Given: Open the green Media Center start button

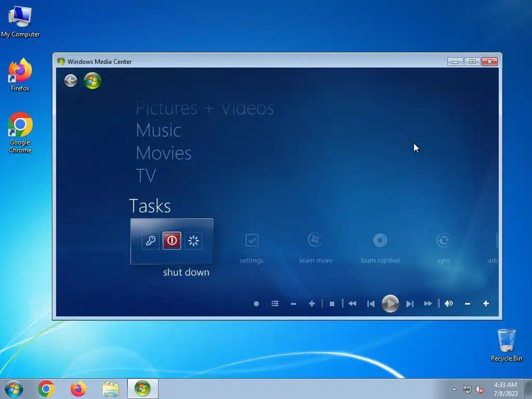Looking at the screenshot, I should click(x=92, y=81).
